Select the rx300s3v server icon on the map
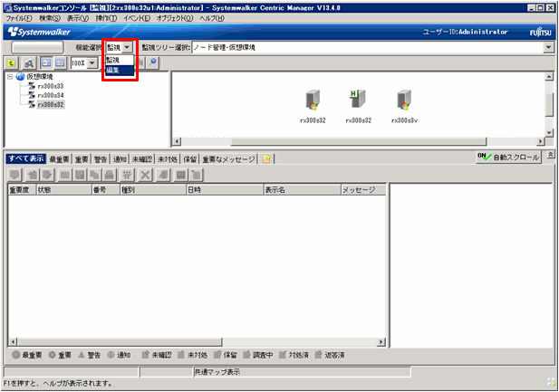Screen dimensions: 559x392 404,100
